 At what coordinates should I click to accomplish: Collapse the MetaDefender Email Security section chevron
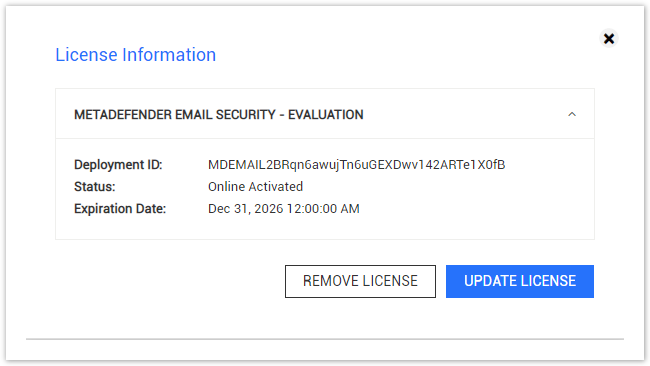pyautogui.click(x=572, y=114)
